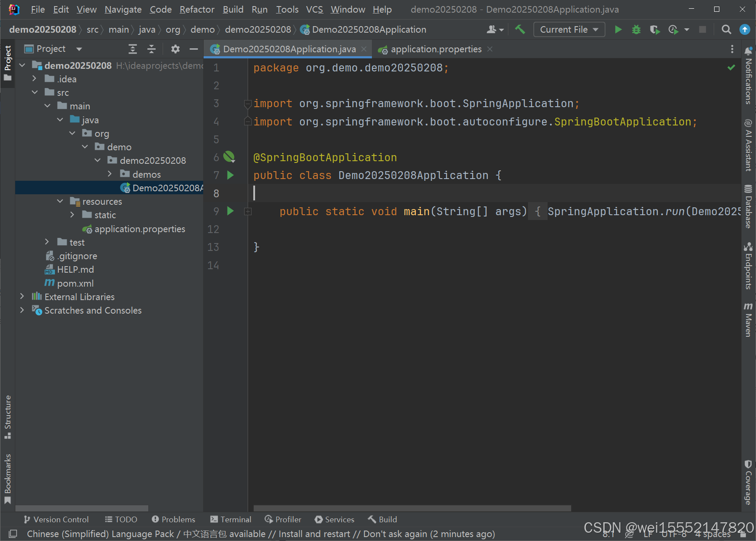
Task: Open project view settings gear icon
Action: (175, 49)
